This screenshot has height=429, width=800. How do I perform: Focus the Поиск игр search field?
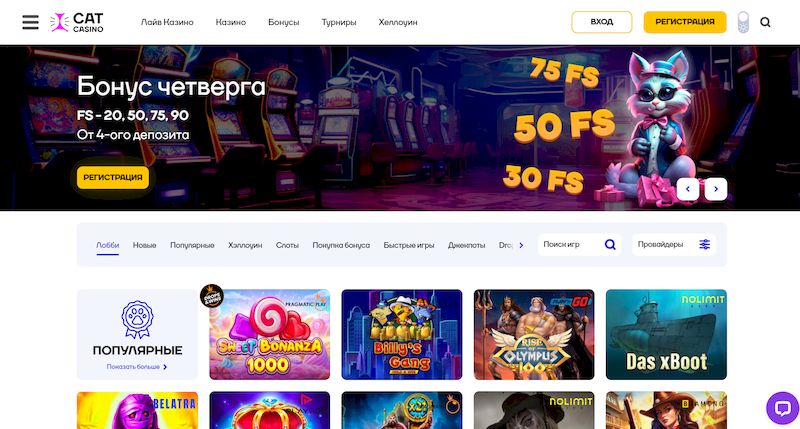(x=580, y=244)
